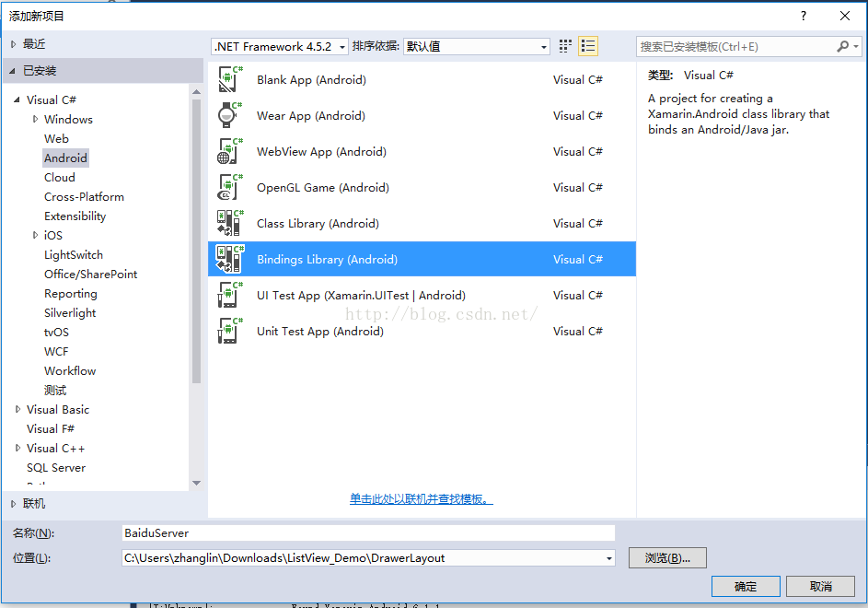This screenshot has width=868, height=608.
Task: Click the 确定 button
Action: (x=746, y=587)
